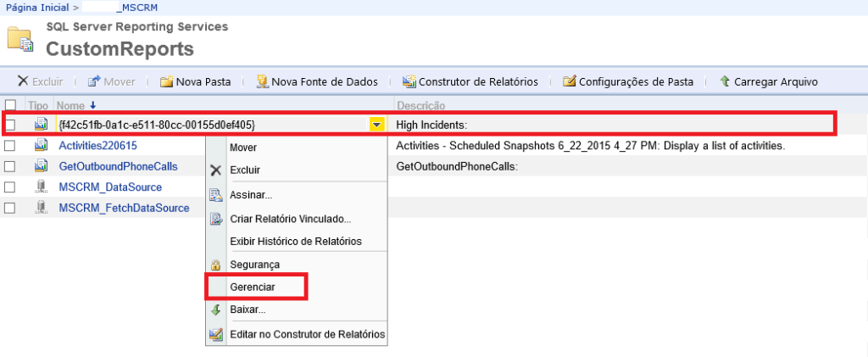
Task: Tick the GetOutboundPhoneCalls row checkbox
Action: click(10, 166)
